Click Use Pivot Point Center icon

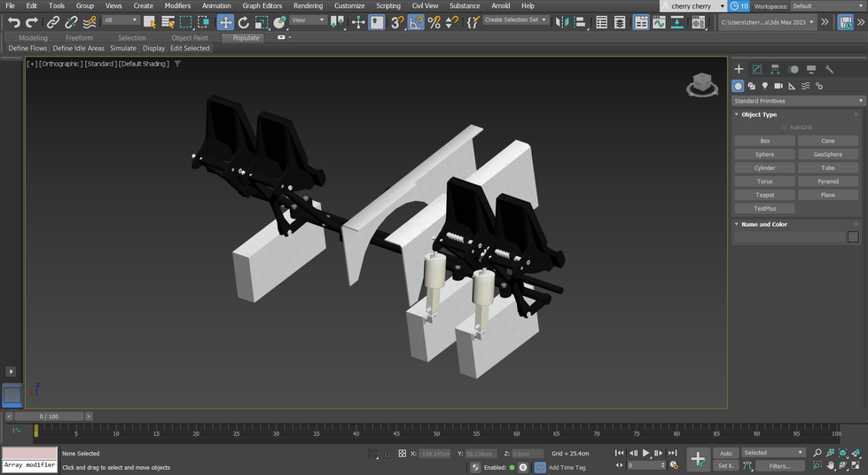(337, 22)
